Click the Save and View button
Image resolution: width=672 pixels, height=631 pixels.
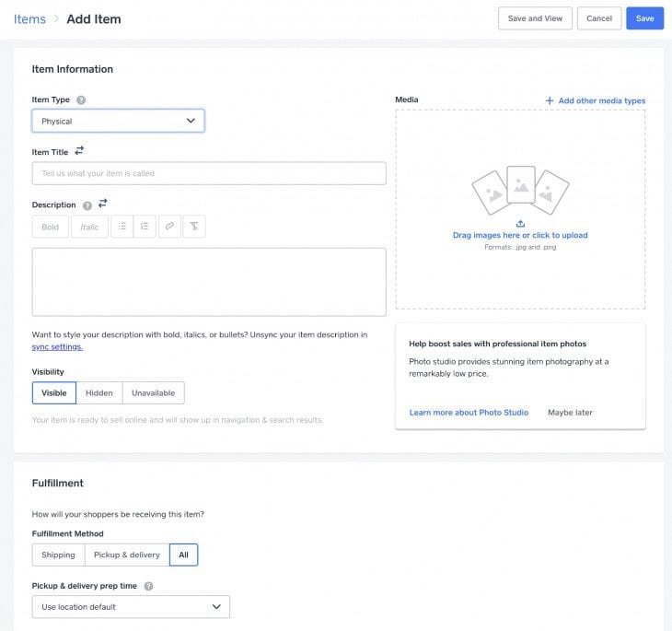535,18
